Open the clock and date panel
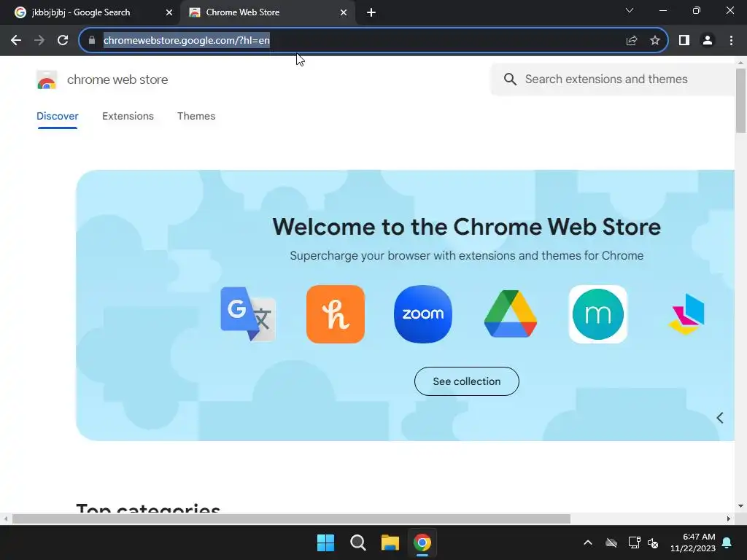 [693, 542]
